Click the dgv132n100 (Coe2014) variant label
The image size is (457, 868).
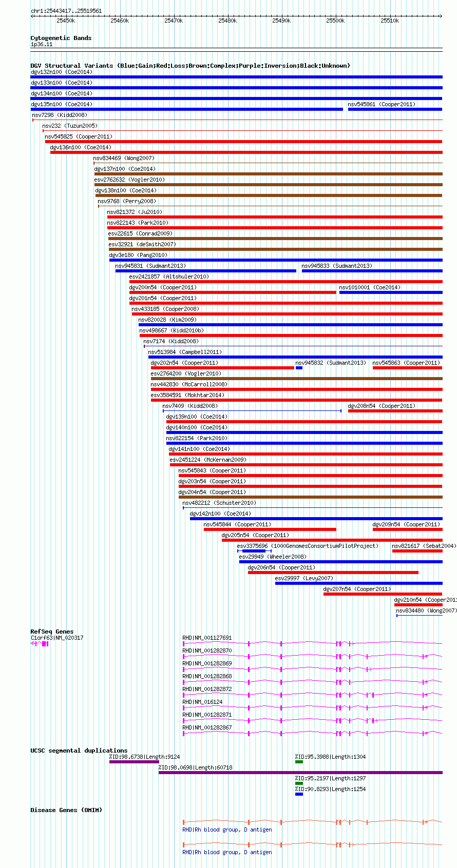[x=62, y=72]
